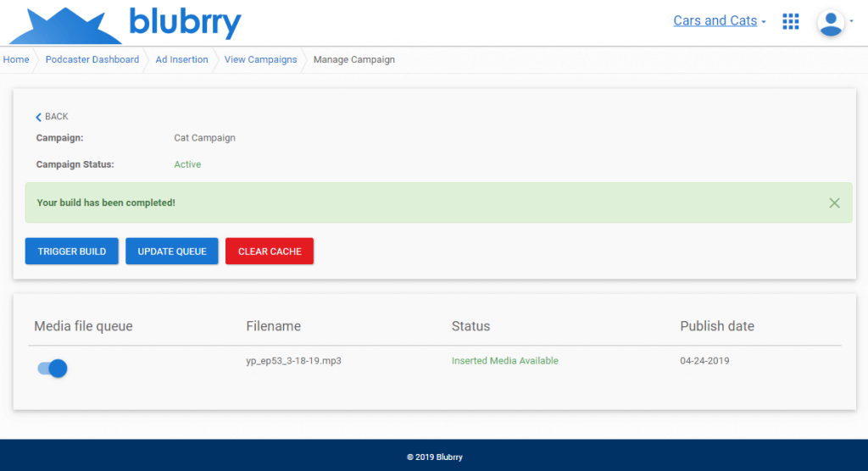Click the Media file queue column header
The height and width of the screenshot is (471, 868).
tap(84, 326)
